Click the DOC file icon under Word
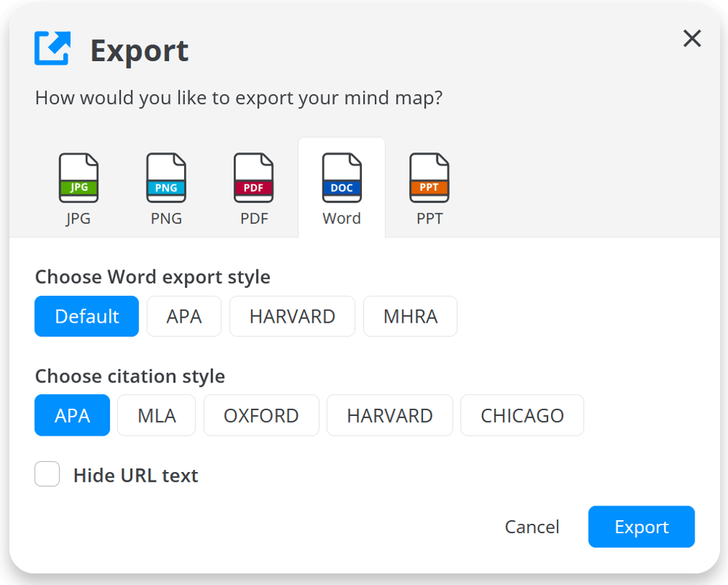The width and height of the screenshot is (728, 585). (x=341, y=177)
